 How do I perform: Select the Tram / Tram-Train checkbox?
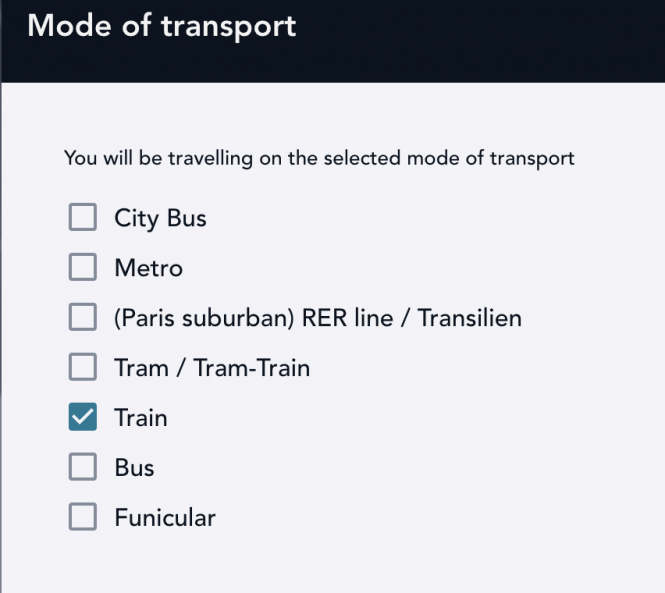[82, 368]
